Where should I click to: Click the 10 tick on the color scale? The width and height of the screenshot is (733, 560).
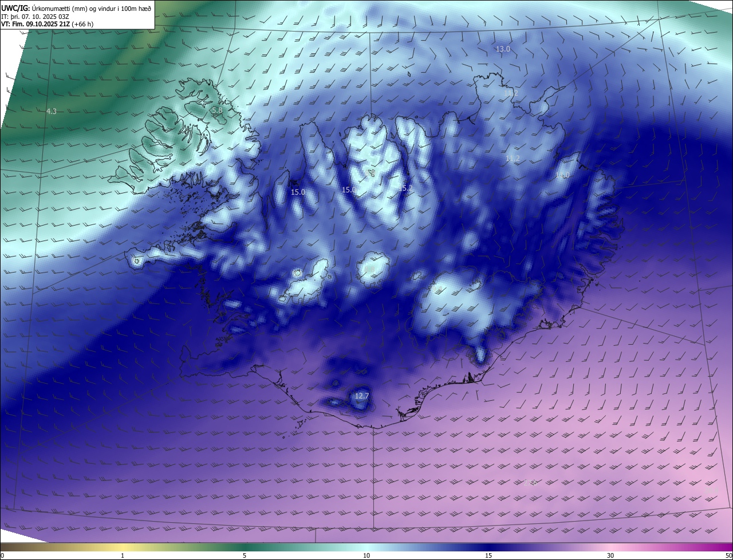pyautogui.click(x=366, y=555)
